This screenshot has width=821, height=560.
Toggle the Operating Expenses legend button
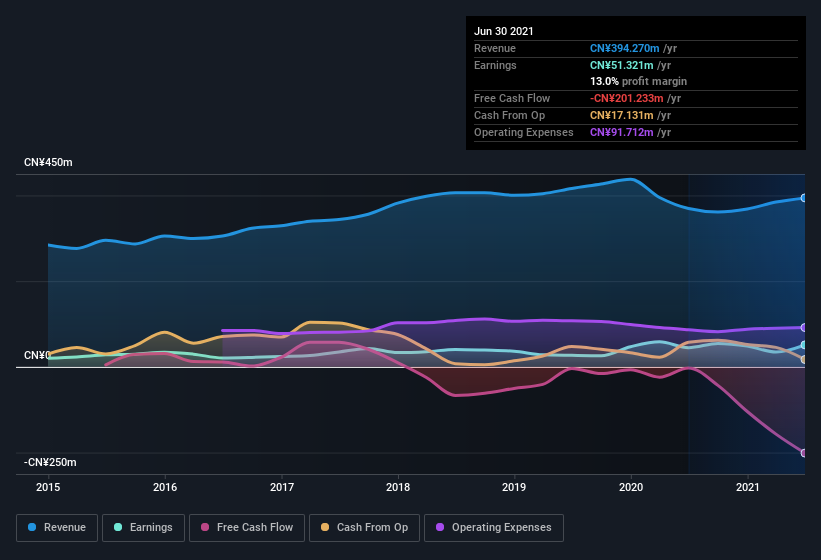coord(494,528)
